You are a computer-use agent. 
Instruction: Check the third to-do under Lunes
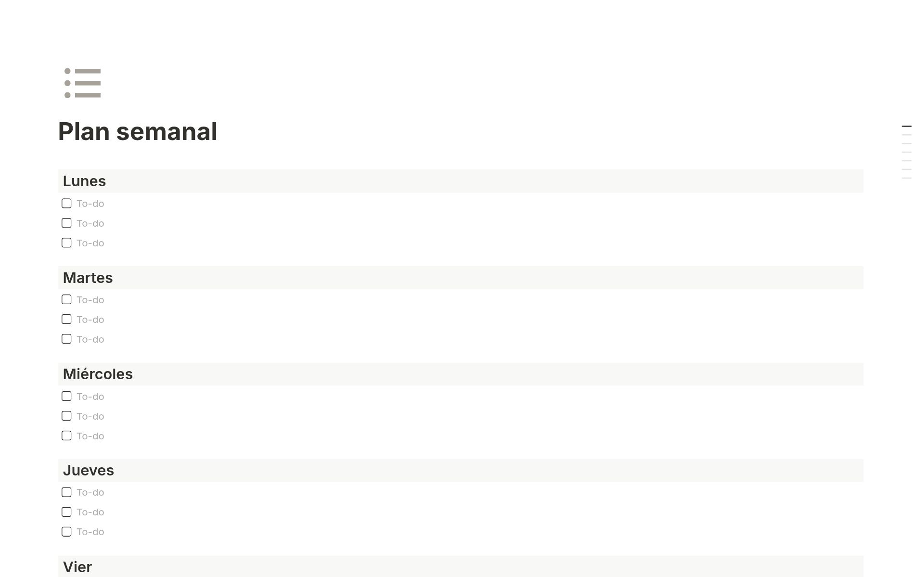coord(66,243)
